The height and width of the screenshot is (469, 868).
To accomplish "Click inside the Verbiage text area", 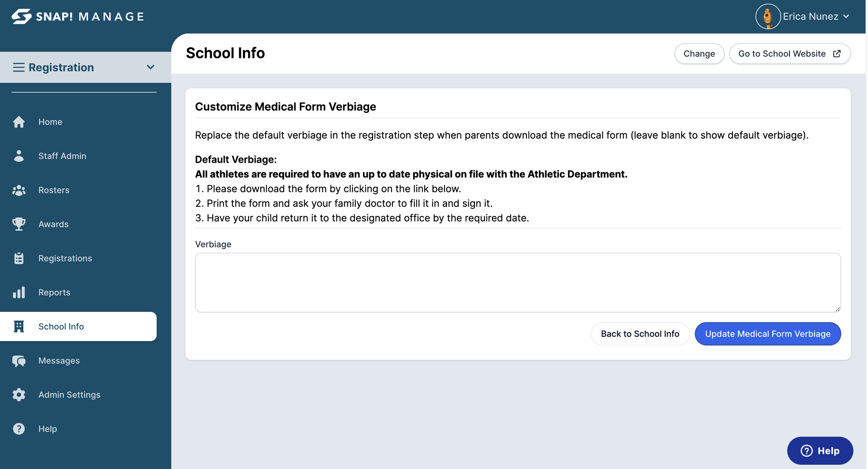I will click(x=517, y=282).
